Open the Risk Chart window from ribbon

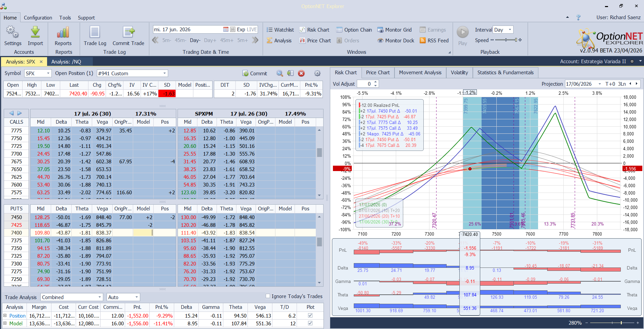coord(314,30)
